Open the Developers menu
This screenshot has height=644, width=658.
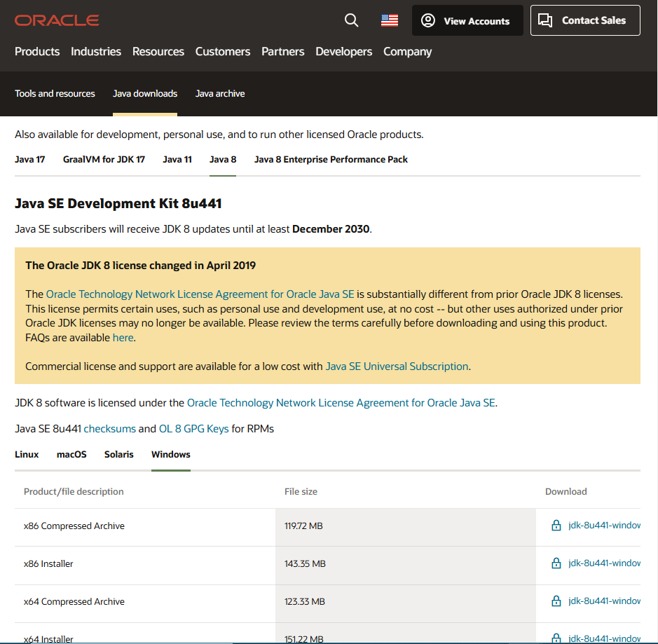343,52
